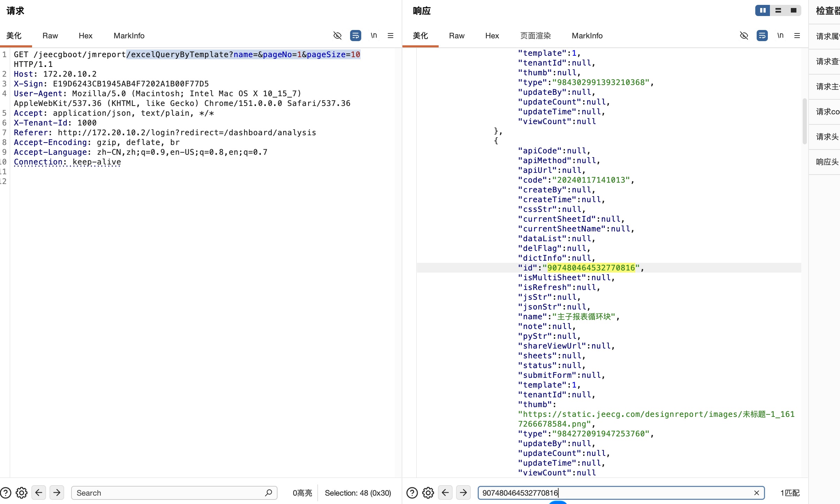Expand the 请求头 inspector section
The height and width of the screenshot is (504, 840).
click(827, 137)
